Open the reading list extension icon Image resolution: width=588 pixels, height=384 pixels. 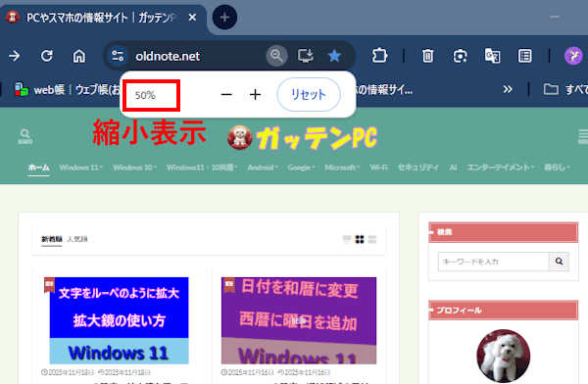click(524, 56)
